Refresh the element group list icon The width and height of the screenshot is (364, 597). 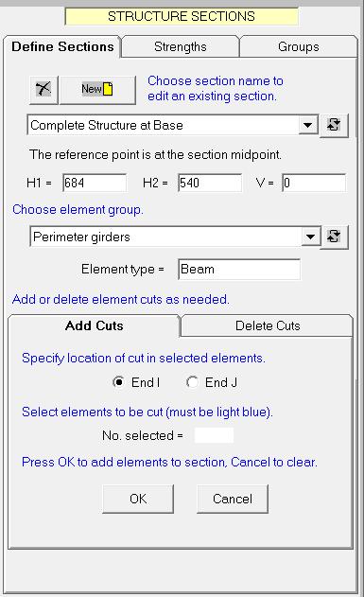coord(334,237)
